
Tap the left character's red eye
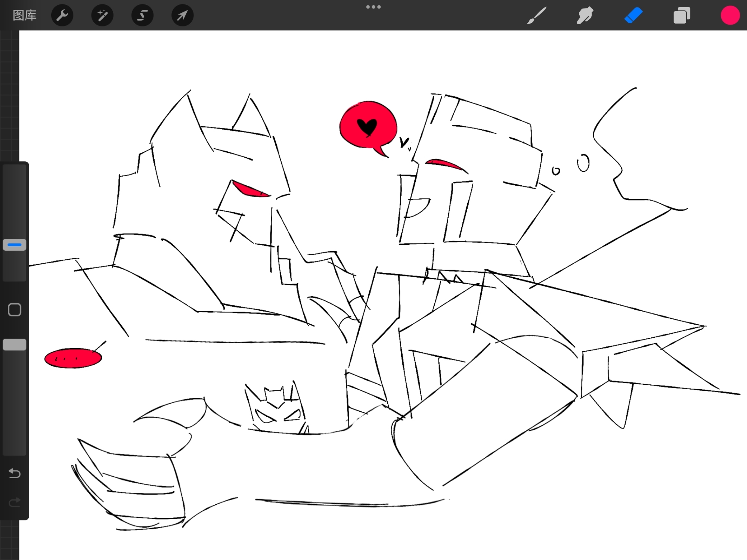[249, 190]
